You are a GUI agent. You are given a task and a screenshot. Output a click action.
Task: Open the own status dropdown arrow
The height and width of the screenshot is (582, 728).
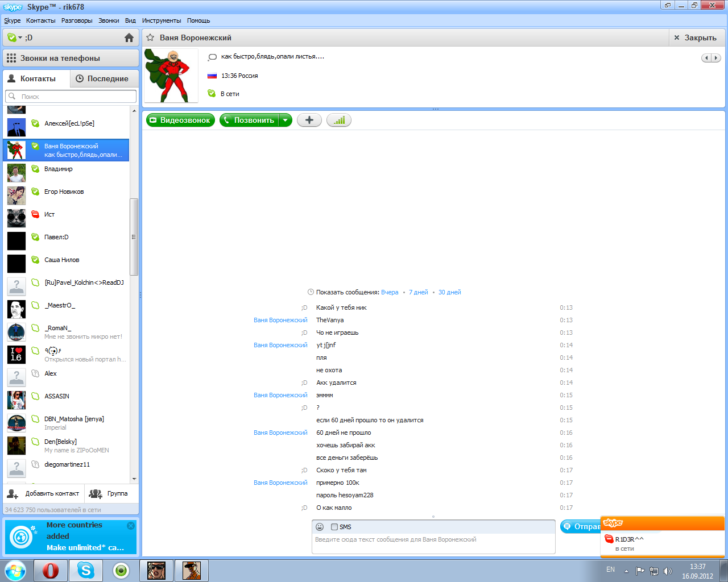[x=20, y=38]
